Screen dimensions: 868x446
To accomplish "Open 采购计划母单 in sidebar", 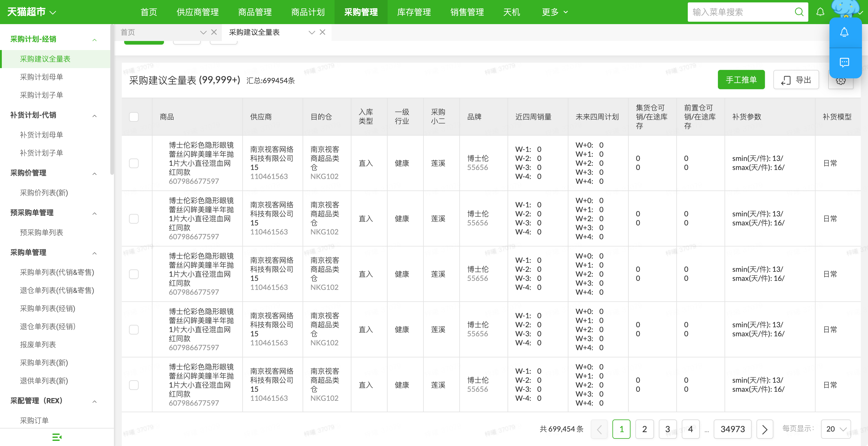I will coord(42,77).
